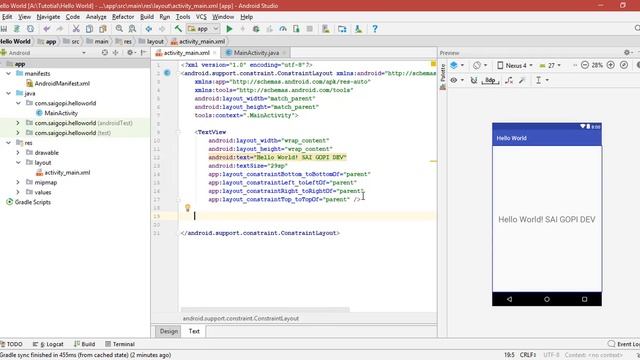
Task: Click the Find magnifier icon
Action: click(119, 29)
